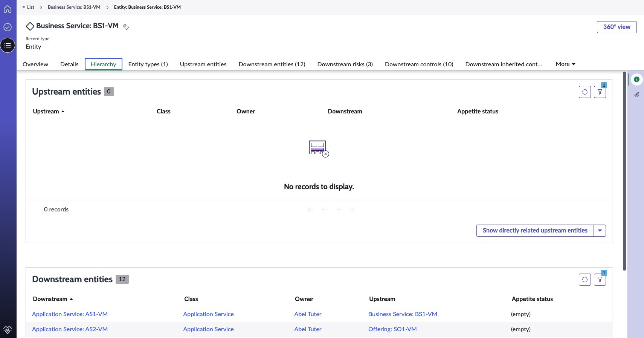
Task: Open Application Service: AS1-VM link
Action: pyautogui.click(x=70, y=314)
